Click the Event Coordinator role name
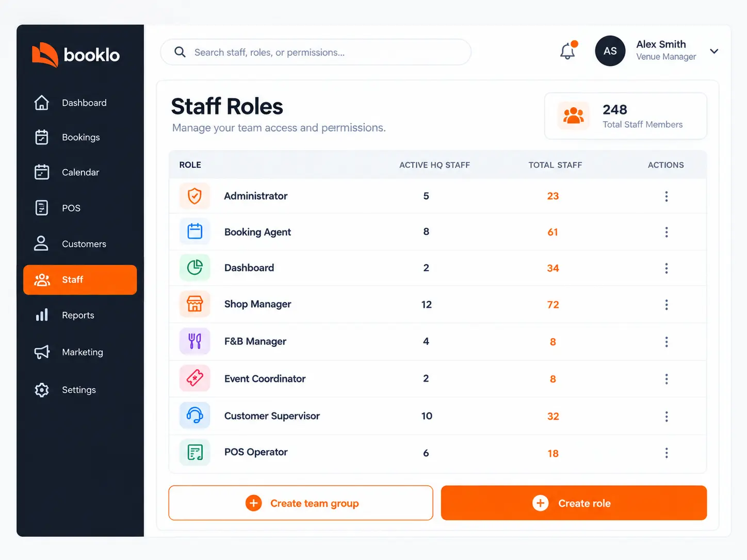The width and height of the screenshot is (747, 560). pos(265,378)
